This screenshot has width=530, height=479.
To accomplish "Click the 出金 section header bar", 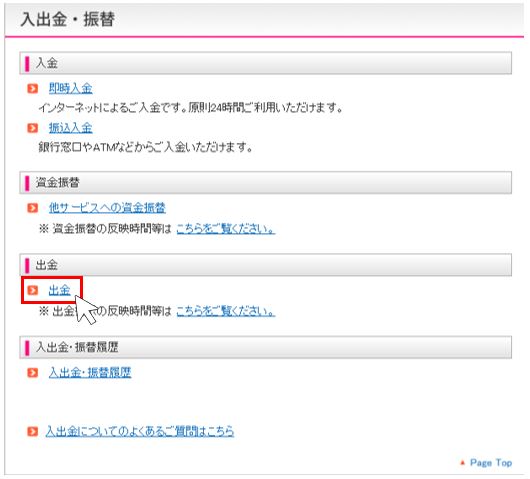I will click(x=265, y=265).
